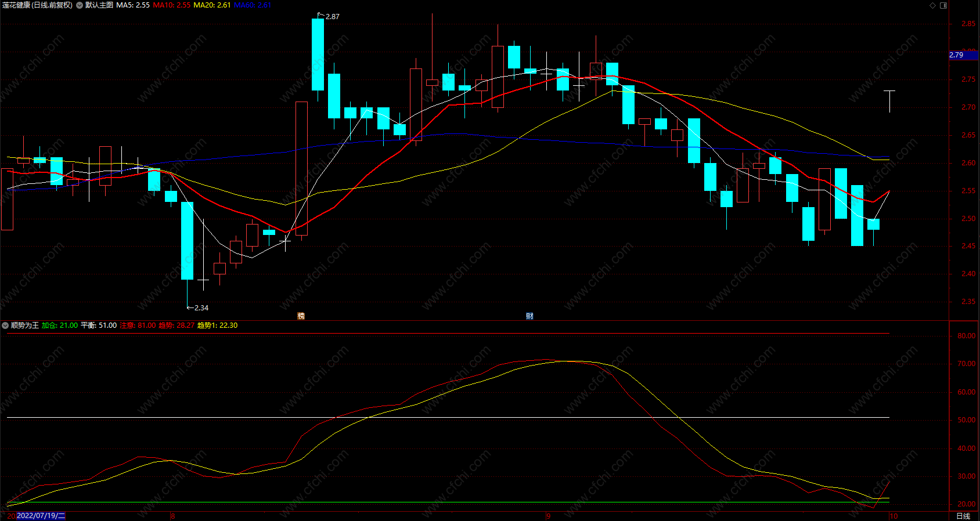
Task: Click the diamond icon at top right
Action: click(933, 5)
